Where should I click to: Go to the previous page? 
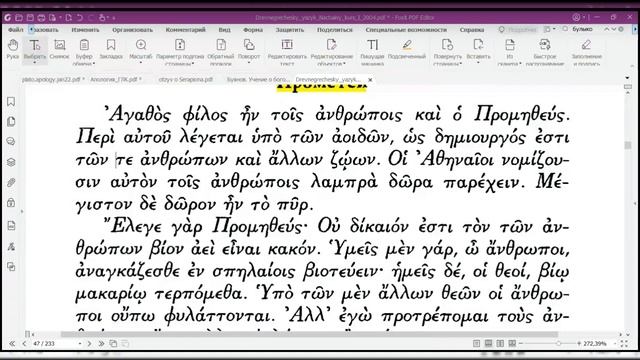(24, 344)
